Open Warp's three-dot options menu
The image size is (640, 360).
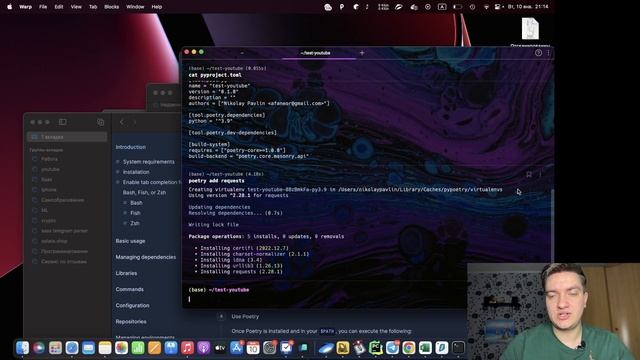pos(548,53)
